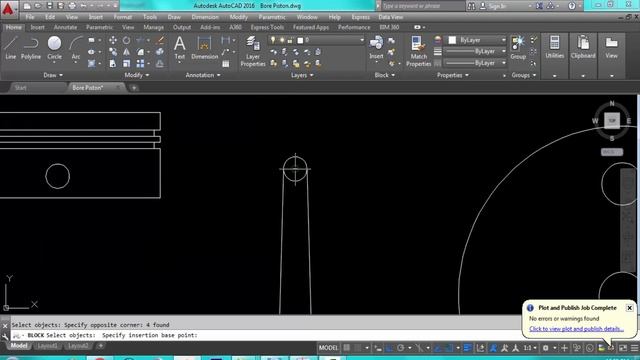Toggle polar tracking in status bar
The image size is (640, 360).
click(401, 348)
